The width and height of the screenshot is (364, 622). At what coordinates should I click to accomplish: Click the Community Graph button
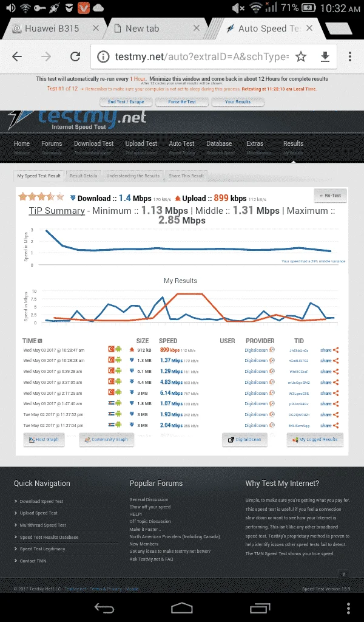click(106, 440)
